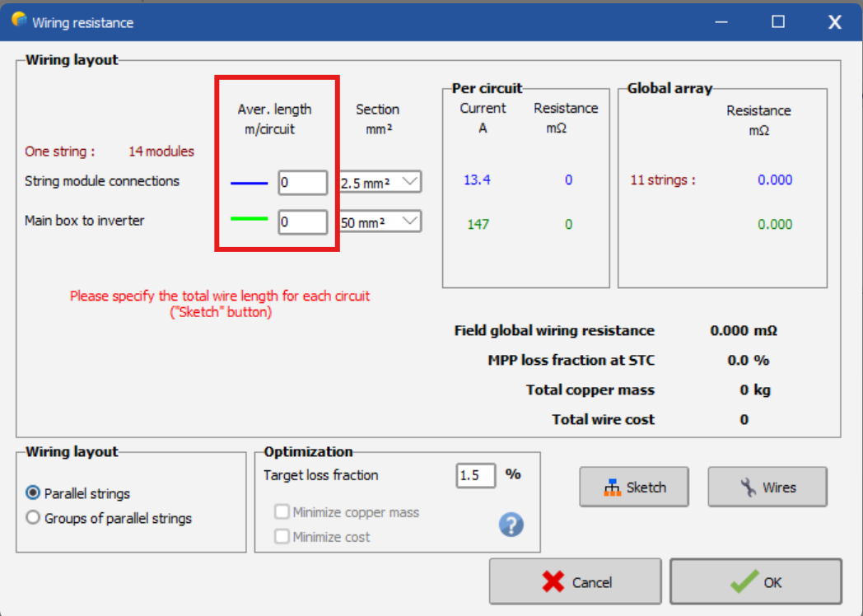Click the PVsyst app icon in title bar
Image resolution: width=863 pixels, height=616 pixels.
pos(18,21)
